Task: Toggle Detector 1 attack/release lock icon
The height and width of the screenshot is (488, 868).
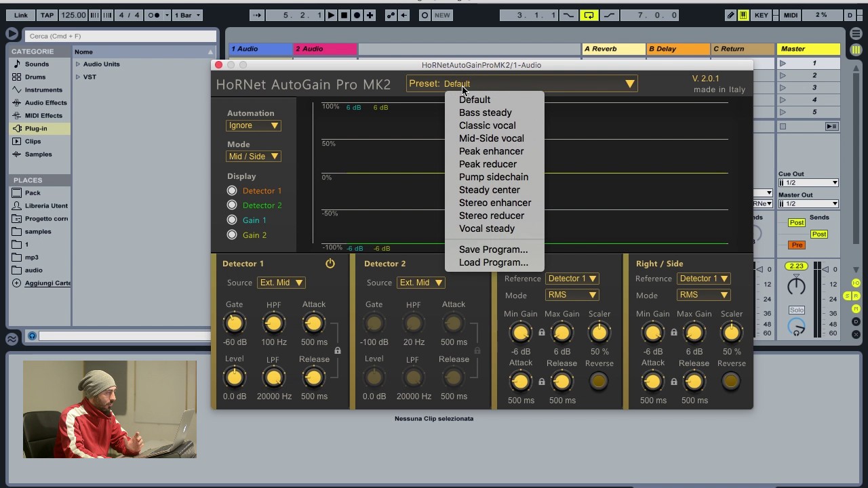Action: (338, 350)
